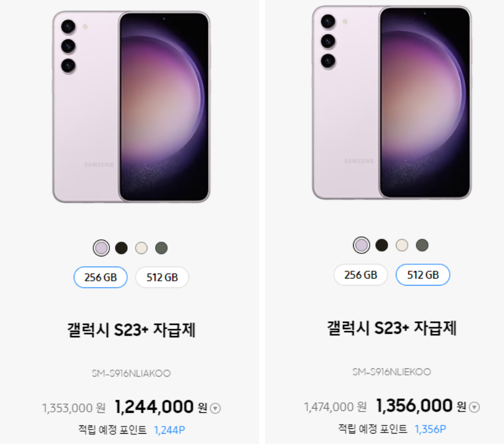Click model number SM-S916NLIAKOO
Image resolution: width=504 pixels, height=445 pixels.
pyautogui.click(x=131, y=374)
